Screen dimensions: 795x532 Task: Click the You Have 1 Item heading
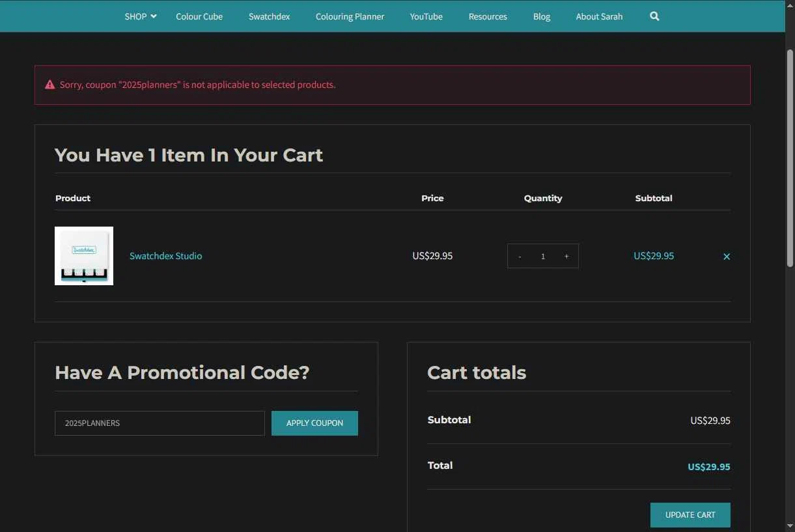pos(189,155)
